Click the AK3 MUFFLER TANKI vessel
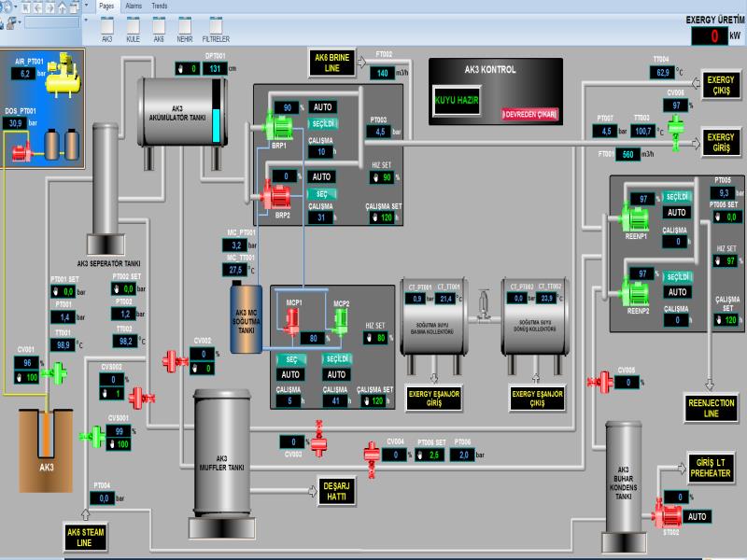This screenshot has width=747, height=560. pyautogui.click(x=221, y=454)
